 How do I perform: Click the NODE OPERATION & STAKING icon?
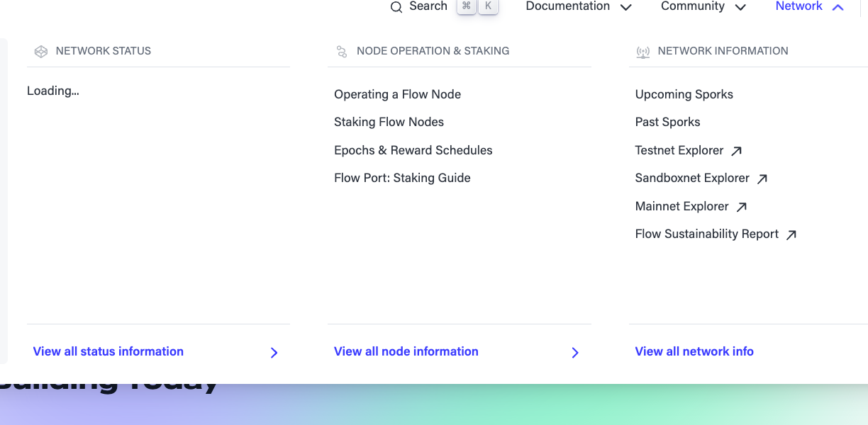[341, 51]
